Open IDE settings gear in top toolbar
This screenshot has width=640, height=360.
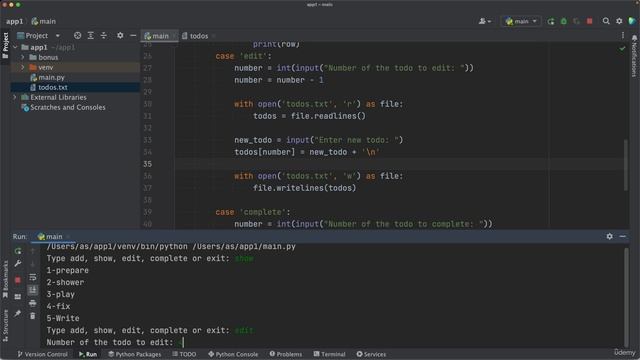(619, 21)
